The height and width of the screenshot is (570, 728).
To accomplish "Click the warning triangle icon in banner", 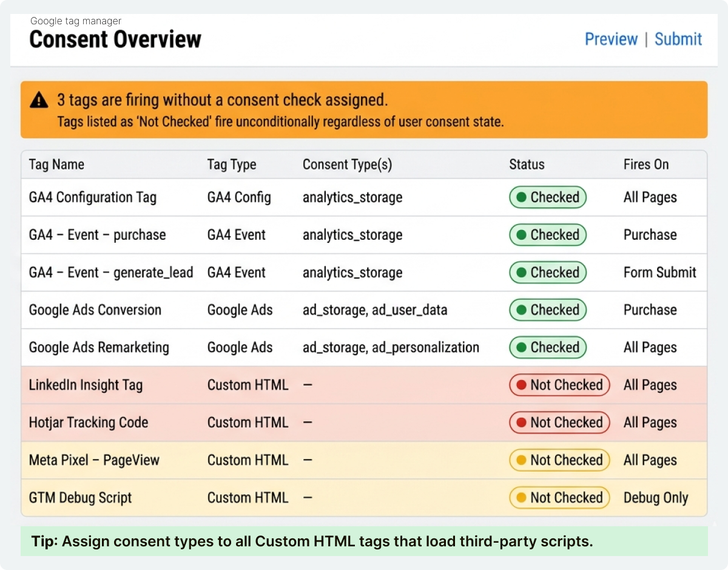I will tap(39, 100).
